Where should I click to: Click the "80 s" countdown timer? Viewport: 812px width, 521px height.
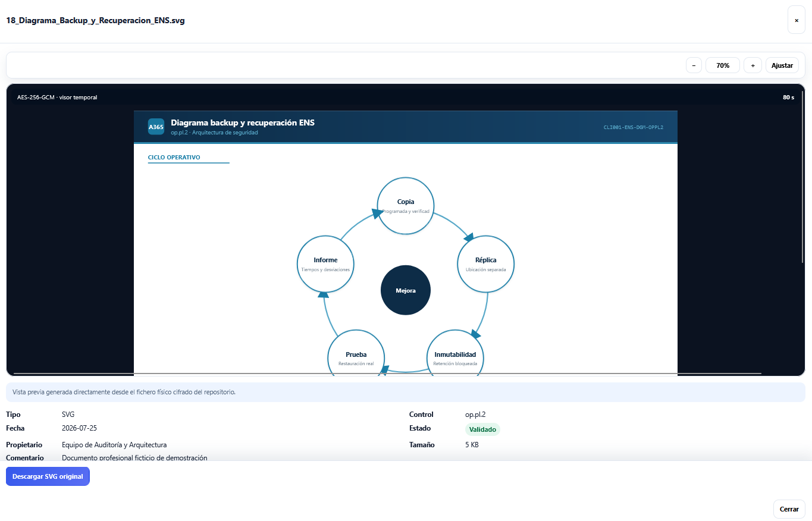point(788,97)
